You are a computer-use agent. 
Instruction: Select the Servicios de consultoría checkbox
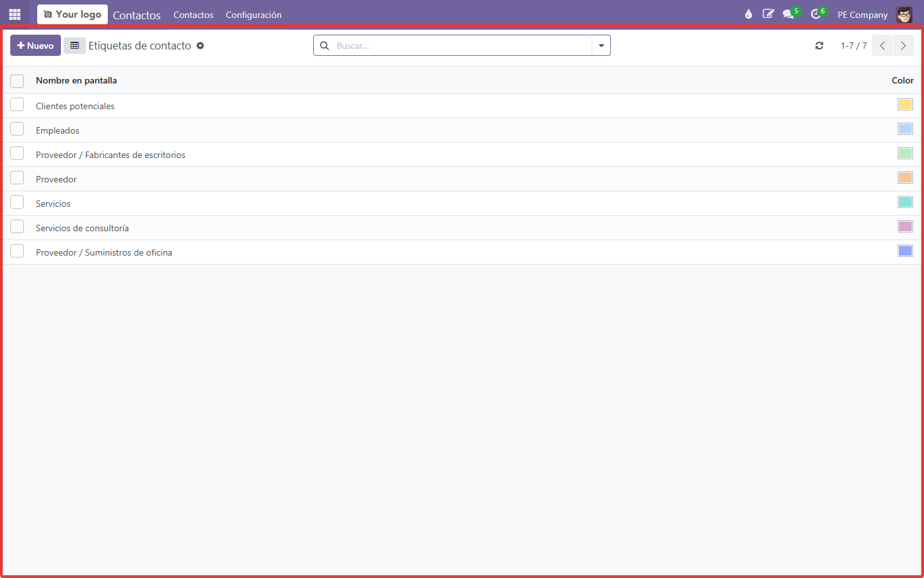pyautogui.click(x=17, y=227)
